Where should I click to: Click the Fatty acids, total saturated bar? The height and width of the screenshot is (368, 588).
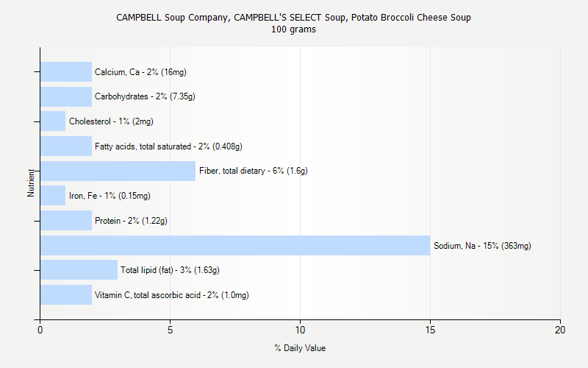pos(66,146)
